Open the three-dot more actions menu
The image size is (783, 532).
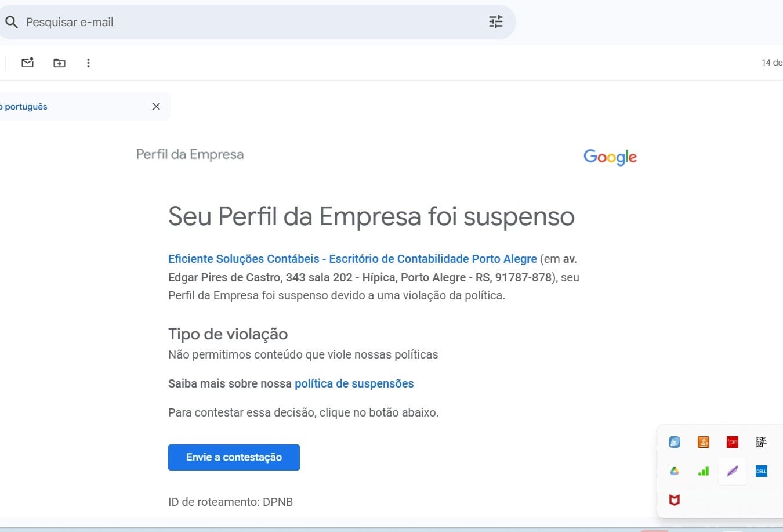pyautogui.click(x=88, y=63)
